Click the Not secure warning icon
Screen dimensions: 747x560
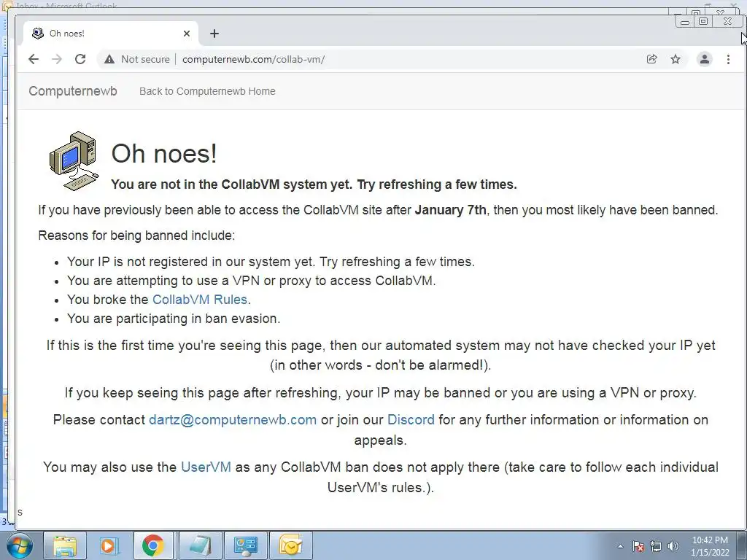109,59
